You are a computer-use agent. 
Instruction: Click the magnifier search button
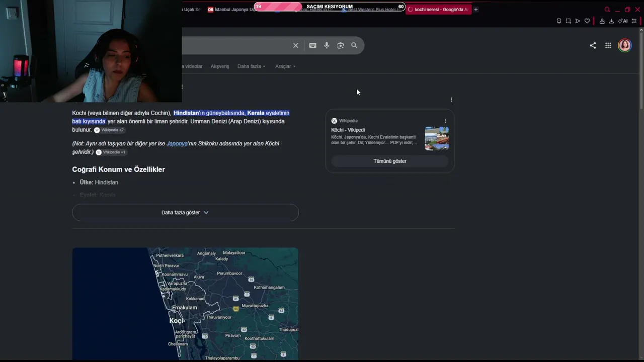click(354, 45)
